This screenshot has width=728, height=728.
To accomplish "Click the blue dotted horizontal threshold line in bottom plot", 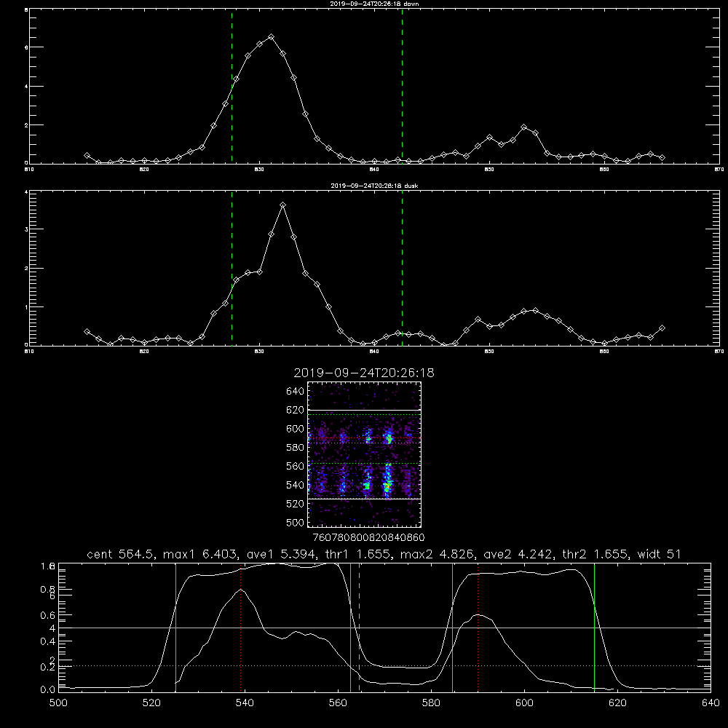I will 384,666.
